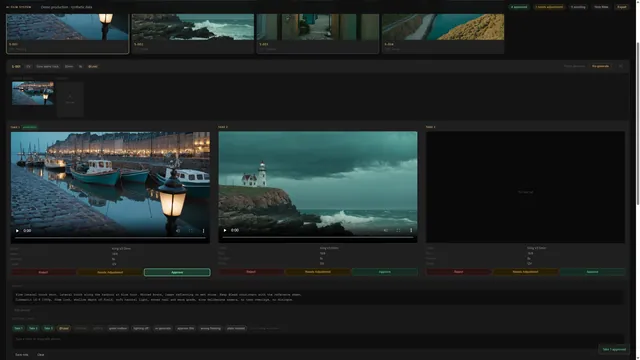Screen dimensions: 640x360
Task: Close the shot detail panel with X icon
Action: (x=621, y=66)
